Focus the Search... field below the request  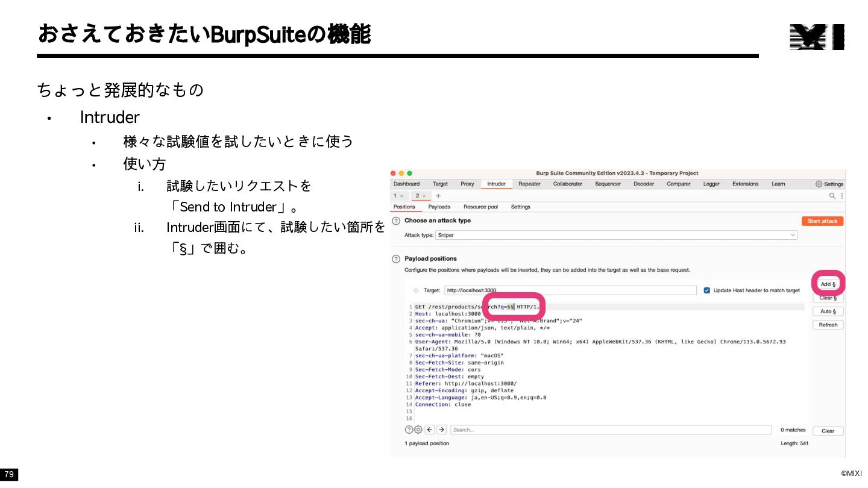pyautogui.click(x=611, y=430)
